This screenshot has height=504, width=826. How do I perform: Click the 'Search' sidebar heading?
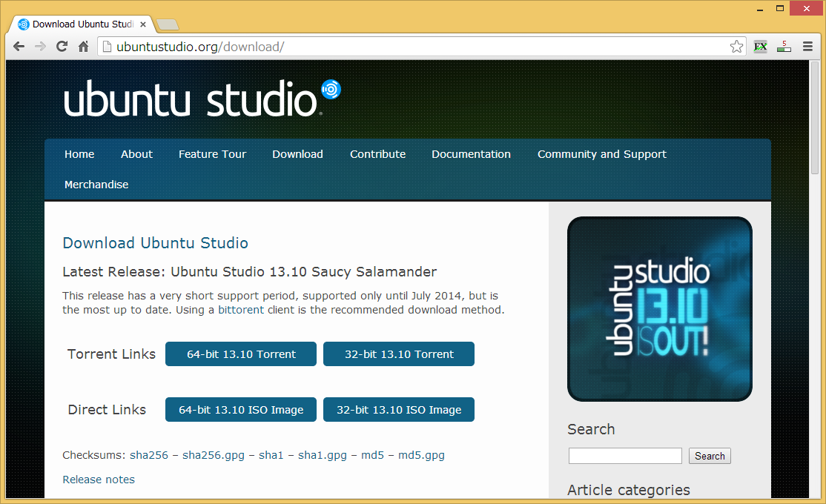coord(591,430)
